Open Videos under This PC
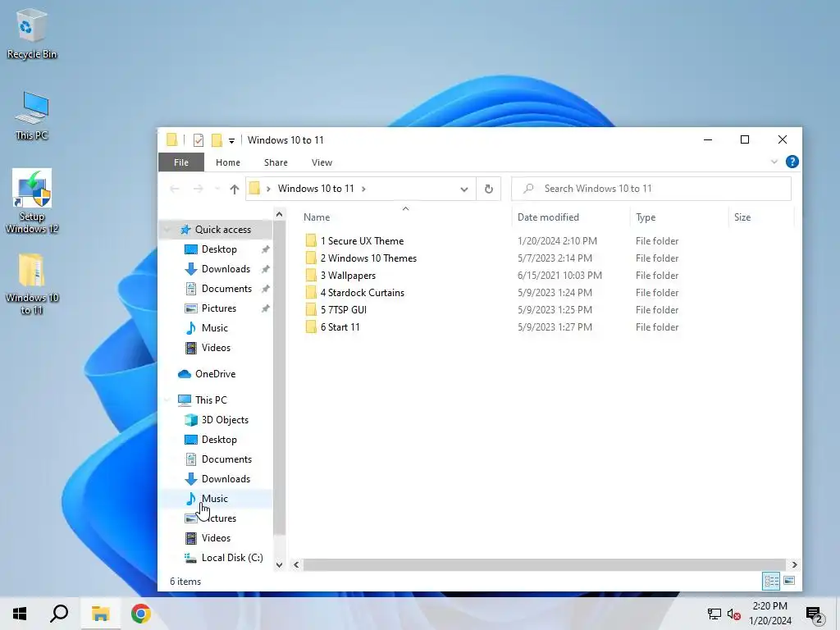 pyautogui.click(x=216, y=538)
